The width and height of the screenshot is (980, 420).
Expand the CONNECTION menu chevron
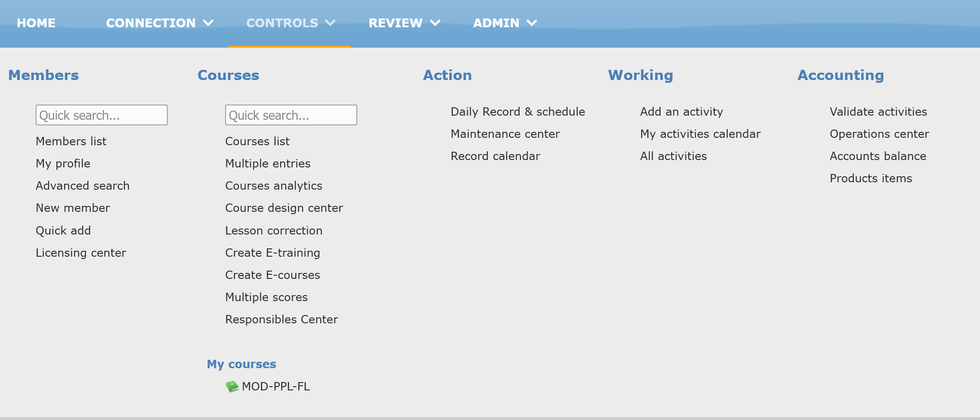pos(208,23)
